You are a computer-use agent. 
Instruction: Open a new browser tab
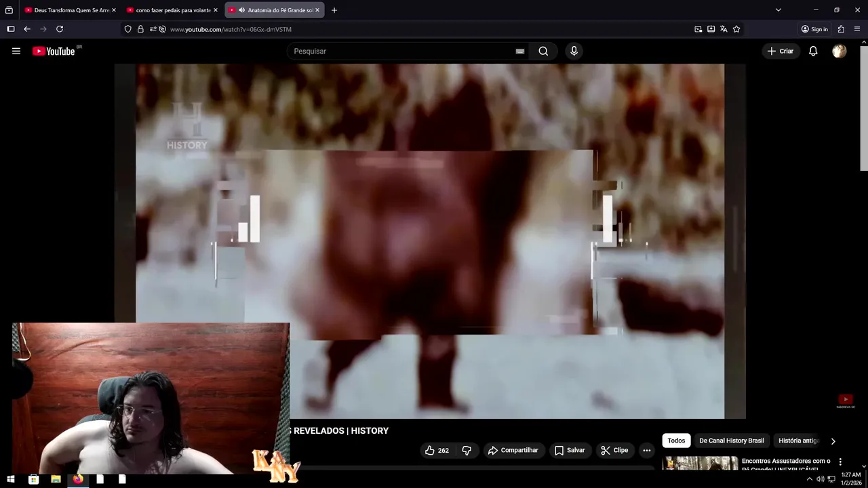click(x=334, y=10)
